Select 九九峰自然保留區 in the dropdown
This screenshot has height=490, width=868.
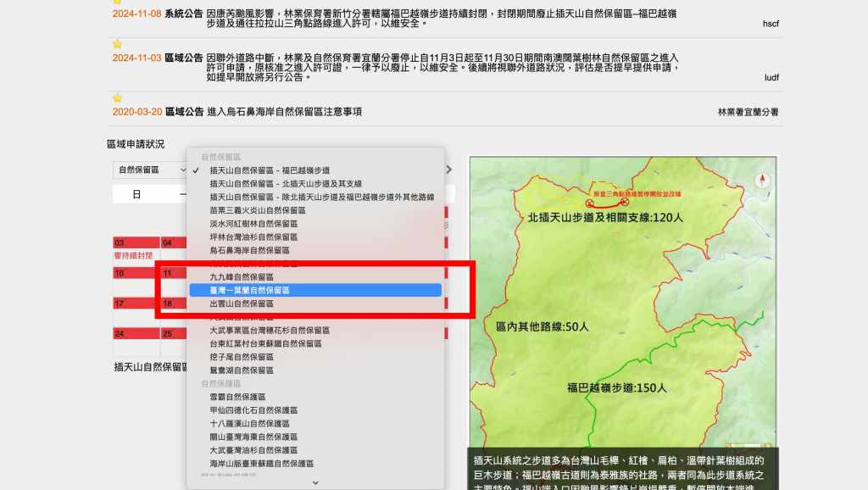(x=242, y=277)
